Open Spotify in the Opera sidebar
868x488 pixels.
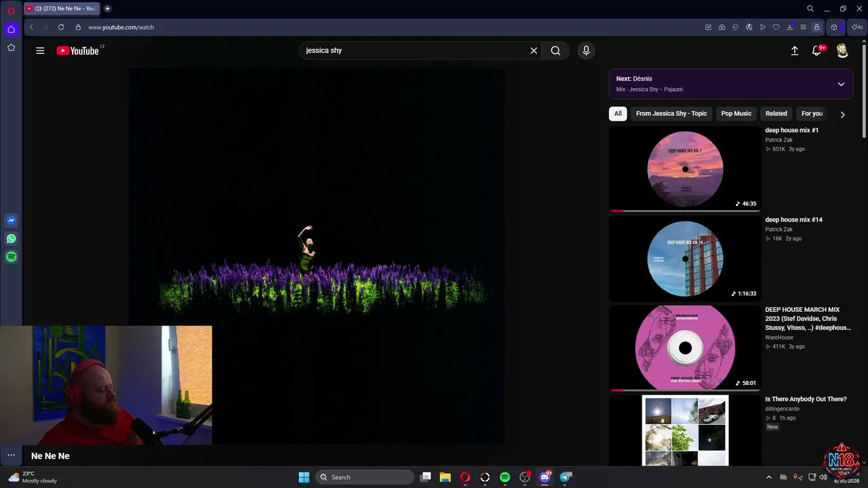[x=11, y=257]
